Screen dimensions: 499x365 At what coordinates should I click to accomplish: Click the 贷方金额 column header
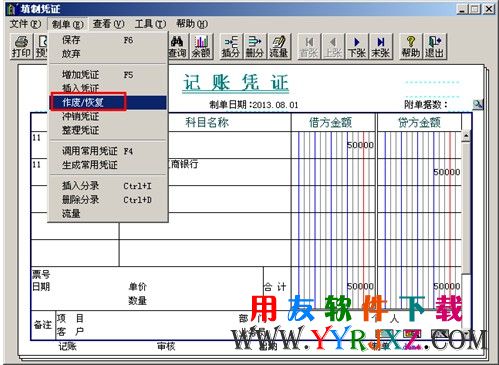(x=419, y=122)
